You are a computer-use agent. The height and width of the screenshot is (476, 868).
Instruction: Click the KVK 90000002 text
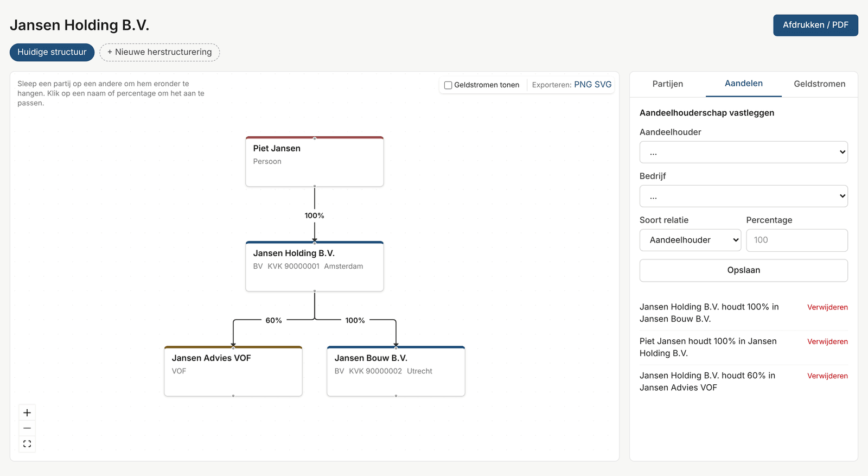coord(375,371)
